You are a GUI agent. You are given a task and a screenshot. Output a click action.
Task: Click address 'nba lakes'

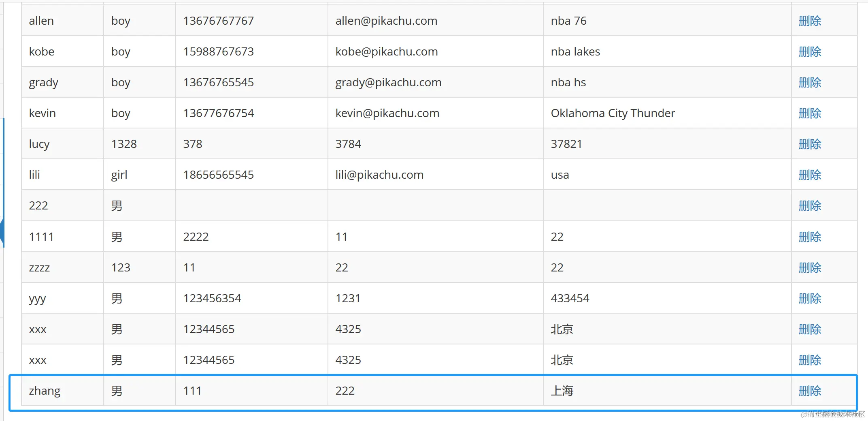click(575, 51)
